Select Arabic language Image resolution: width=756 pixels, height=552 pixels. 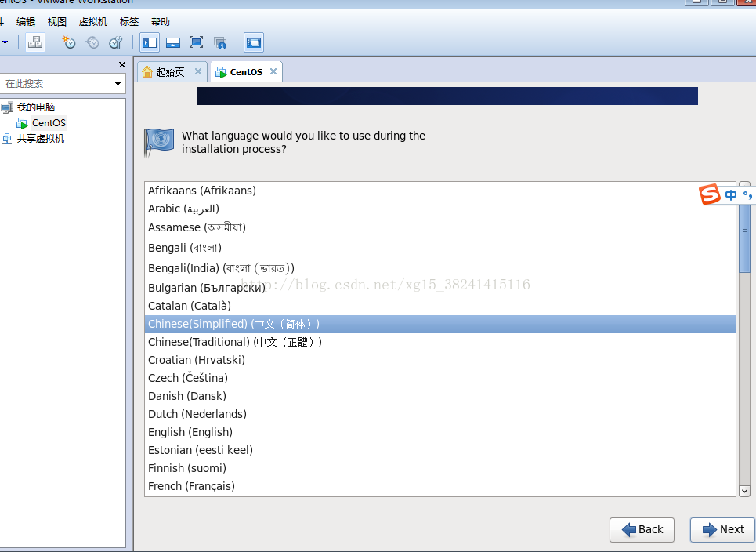(x=440, y=209)
